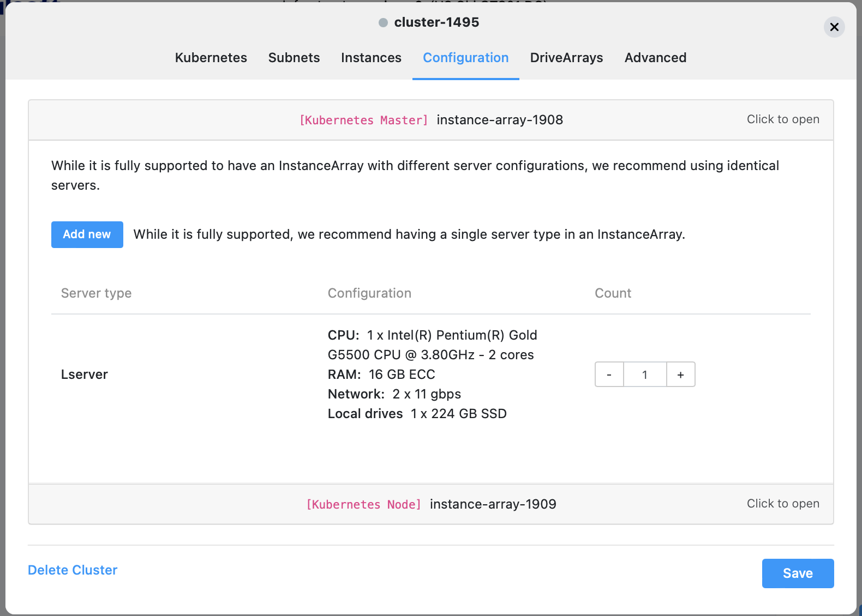Viewport: 862px width, 616px height.
Task: Click the Lserver count number field
Action: [645, 375]
